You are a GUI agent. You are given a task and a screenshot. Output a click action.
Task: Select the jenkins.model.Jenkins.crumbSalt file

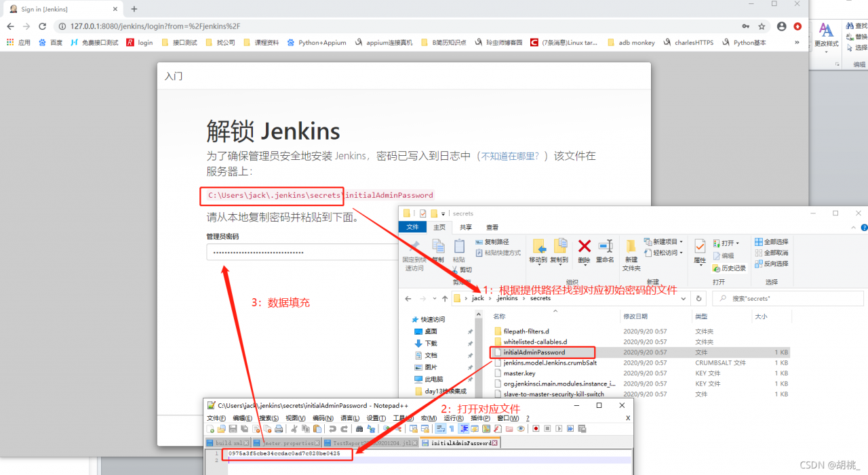click(x=550, y=363)
